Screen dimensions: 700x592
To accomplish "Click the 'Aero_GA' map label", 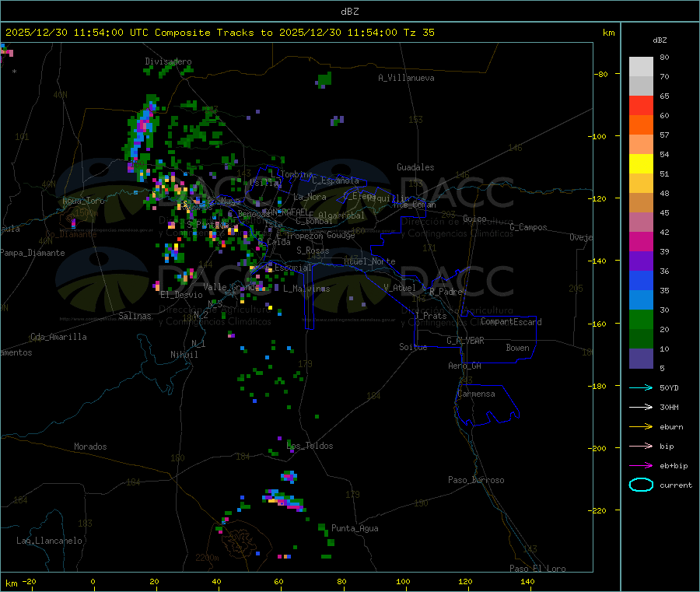I will pos(465,366).
